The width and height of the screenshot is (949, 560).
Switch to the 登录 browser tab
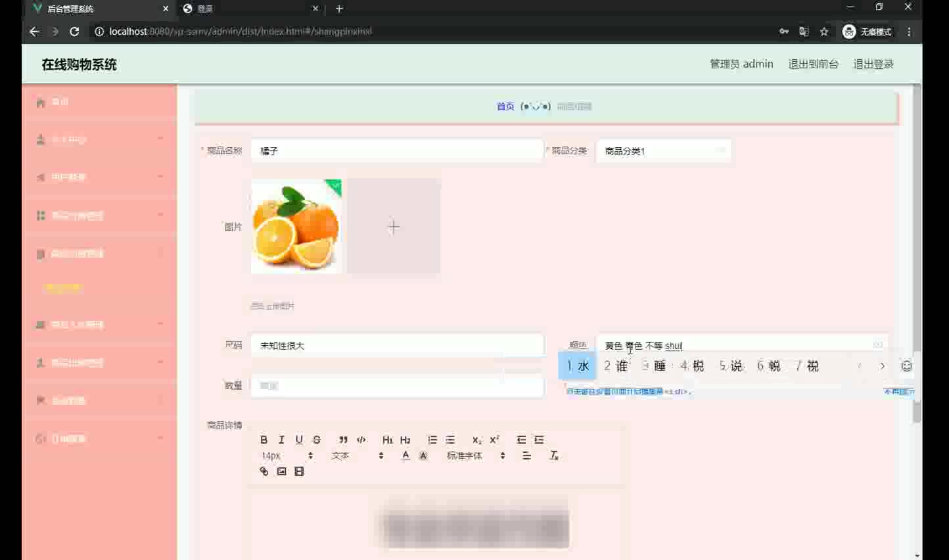tap(250, 9)
